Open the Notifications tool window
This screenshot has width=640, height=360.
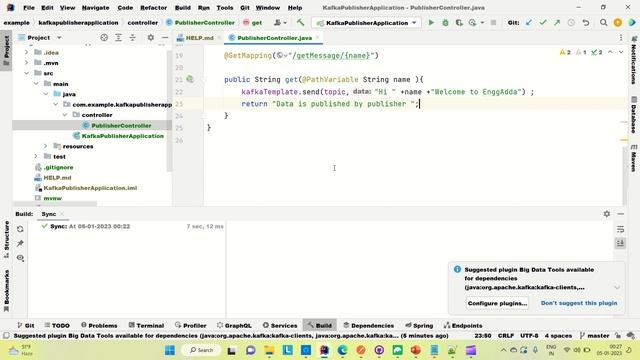click(x=634, y=60)
